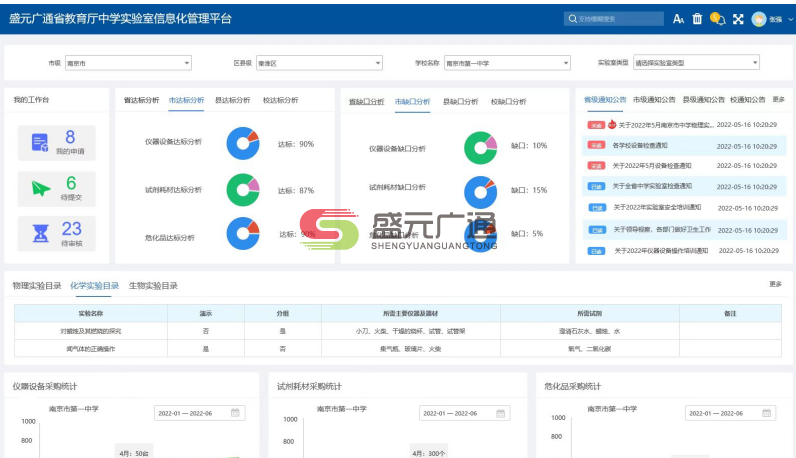Viewport: 796px width, 458px height.
Task: Open 待提交 paper plane icon tile
Action: pyautogui.click(x=40, y=189)
